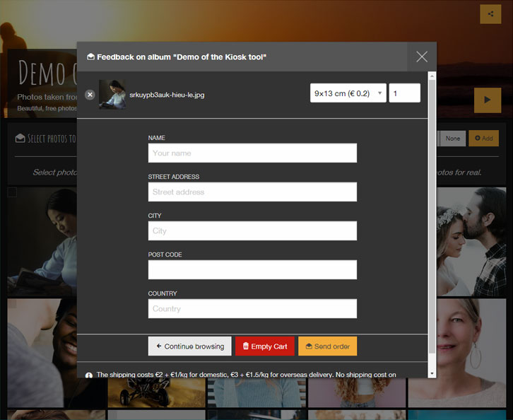Focus the print quantity field
Screen dimensions: 513x420
pyautogui.click(x=404, y=93)
